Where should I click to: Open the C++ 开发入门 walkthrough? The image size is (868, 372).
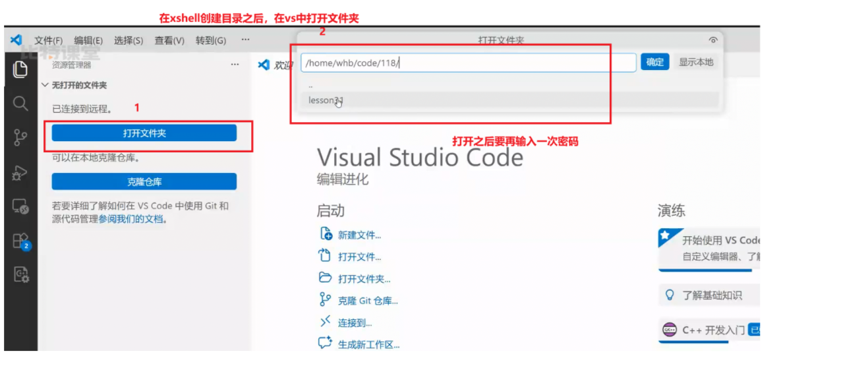pos(709,330)
